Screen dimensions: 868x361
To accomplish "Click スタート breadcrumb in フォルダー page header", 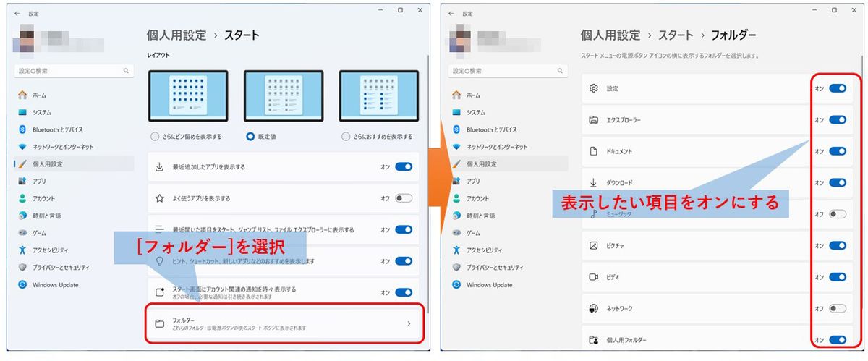I will (x=676, y=35).
